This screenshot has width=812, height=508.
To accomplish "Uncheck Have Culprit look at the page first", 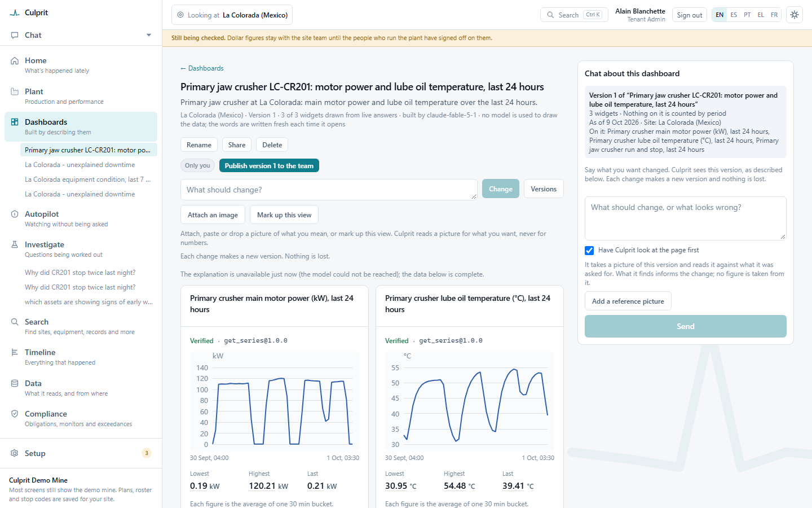I will click(x=589, y=251).
